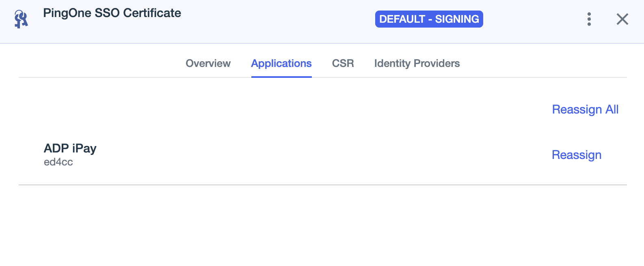The height and width of the screenshot is (266, 644).
Task: View Applications assigned to the certificate
Action: (x=281, y=63)
